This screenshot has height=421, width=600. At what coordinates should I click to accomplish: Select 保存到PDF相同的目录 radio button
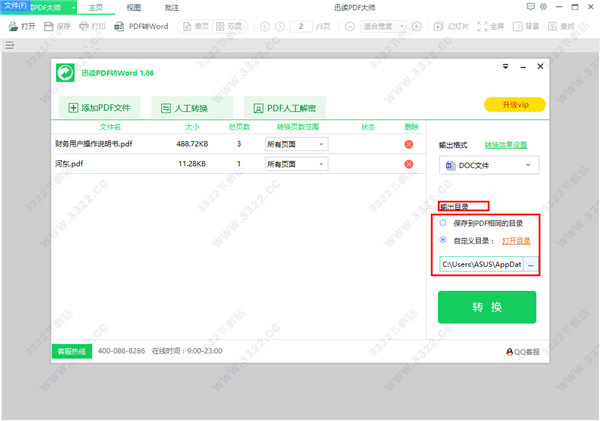click(x=443, y=223)
